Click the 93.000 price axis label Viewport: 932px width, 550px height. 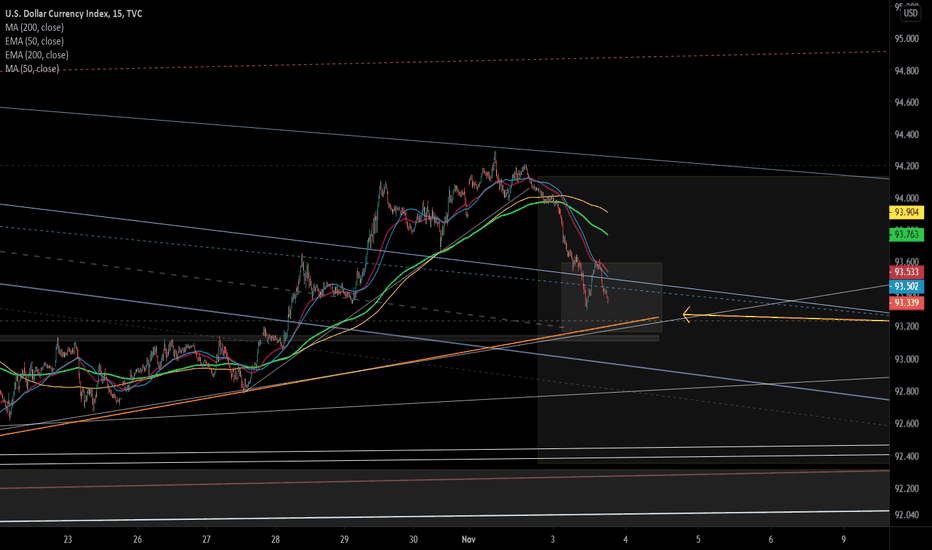coord(906,359)
